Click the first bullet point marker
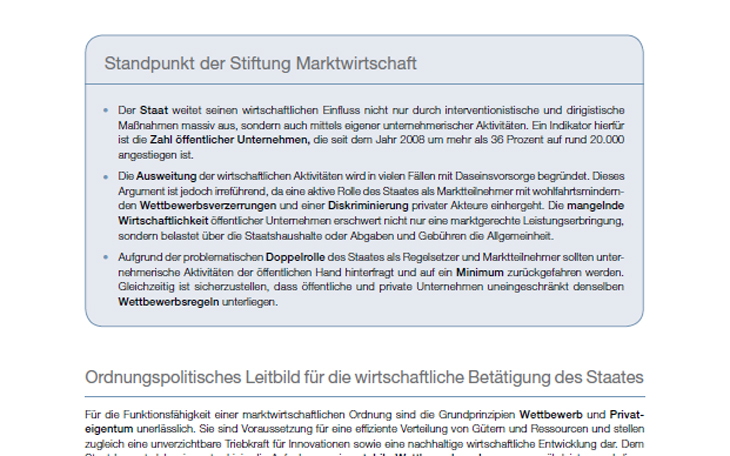 (x=107, y=108)
